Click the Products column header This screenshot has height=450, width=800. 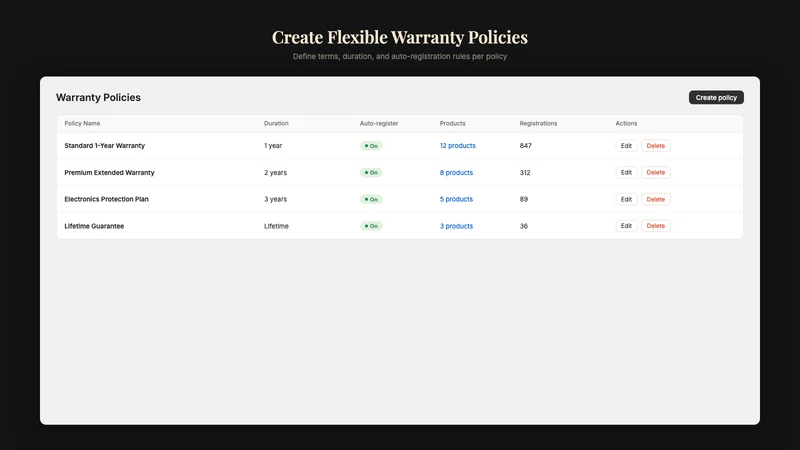coord(453,123)
